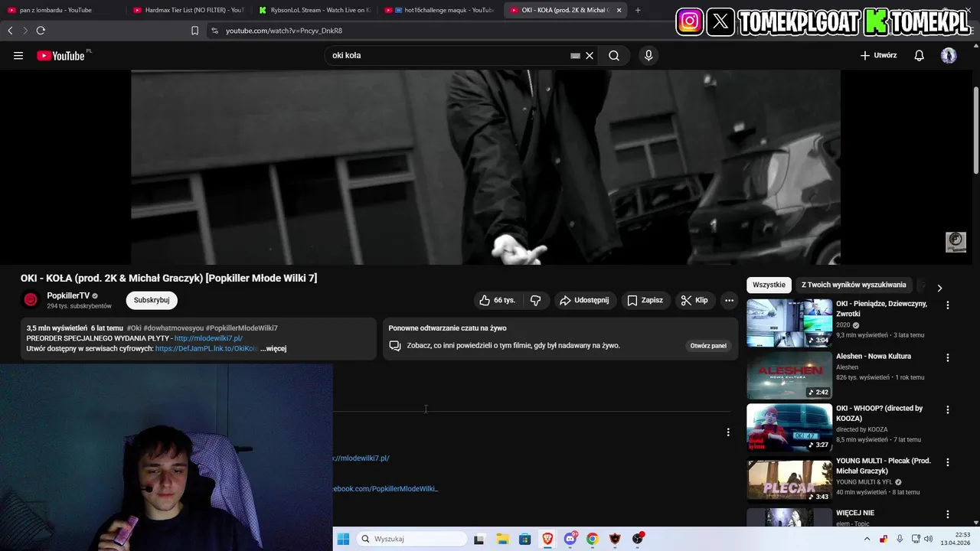Open the DefJamPL.lnk.to link
Image resolution: width=980 pixels, height=551 pixels.
[207, 348]
